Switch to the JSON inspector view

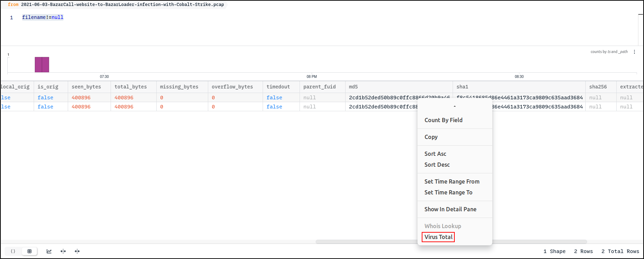click(x=13, y=251)
